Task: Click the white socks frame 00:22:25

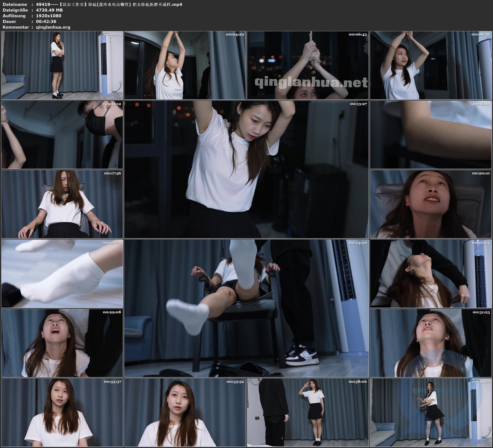Action: 62,274
